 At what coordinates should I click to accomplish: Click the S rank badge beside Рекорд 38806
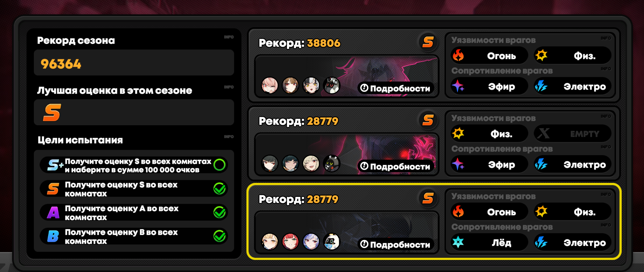[x=428, y=42]
